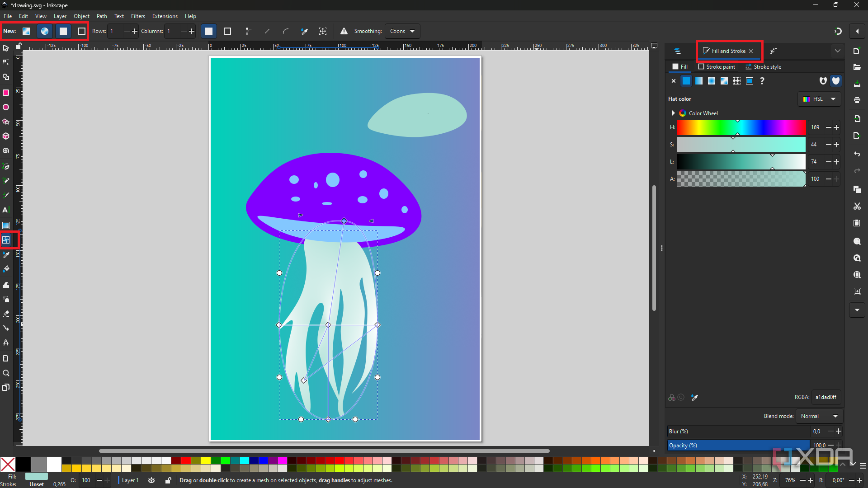This screenshot has height=488, width=868.
Task: Expand the Color Wheel section
Action: pos(674,113)
